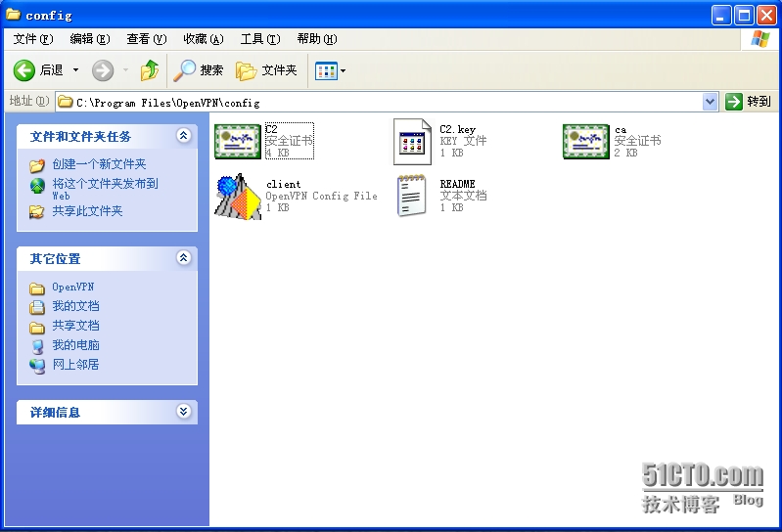Open the 工具(T) menu
The width and height of the screenshot is (782, 532).
click(x=260, y=39)
